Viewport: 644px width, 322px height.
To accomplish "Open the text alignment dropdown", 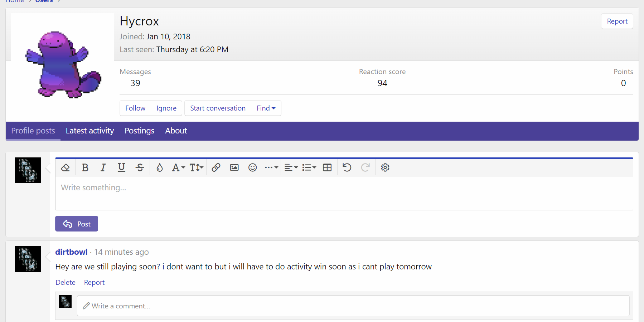I will (x=291, y=167).
